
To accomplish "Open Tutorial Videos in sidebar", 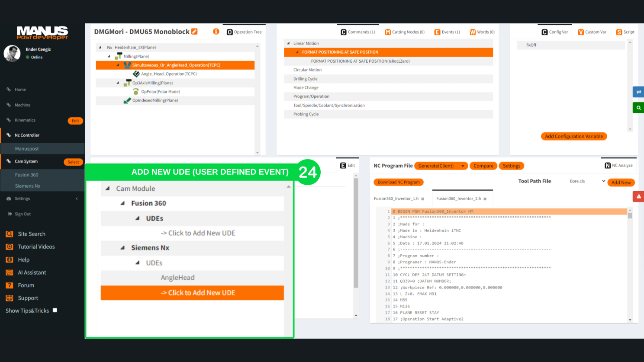I will coord(36,247).
